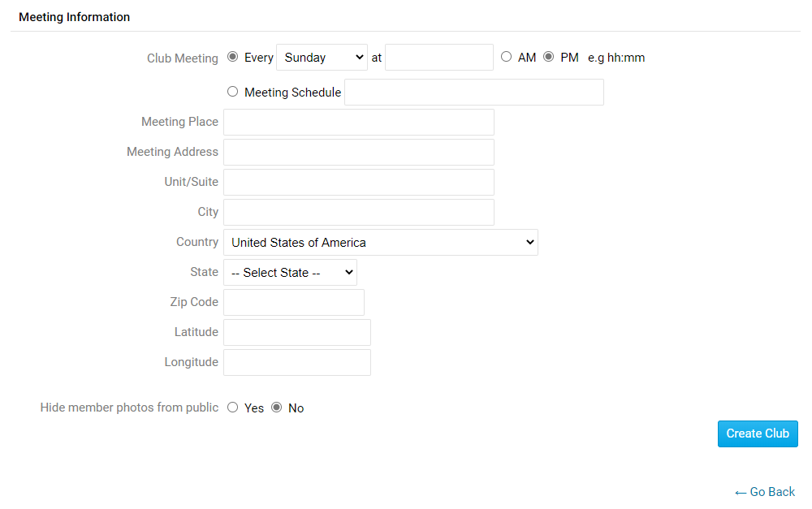This screenshot has height=509, width=812.
Task: Click the City input field
Action: tap(358, 212)
